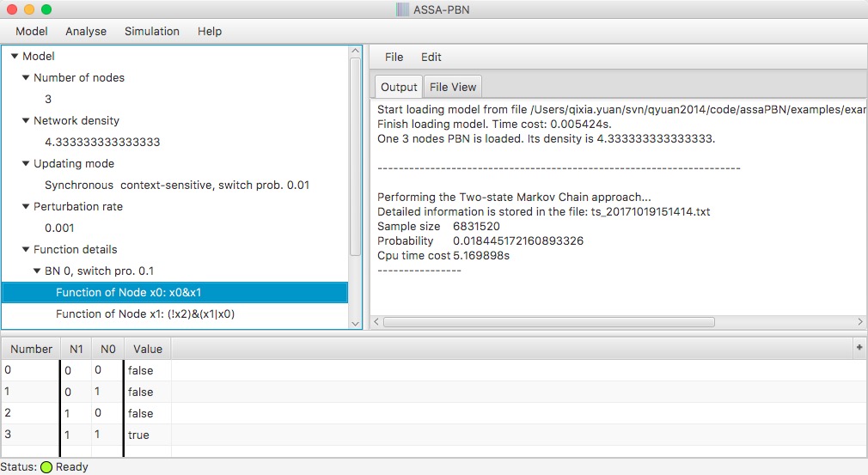Click the tree panel scroll down arrow
The width and height of the screenshot is (868, 475).
pos(356,322)
